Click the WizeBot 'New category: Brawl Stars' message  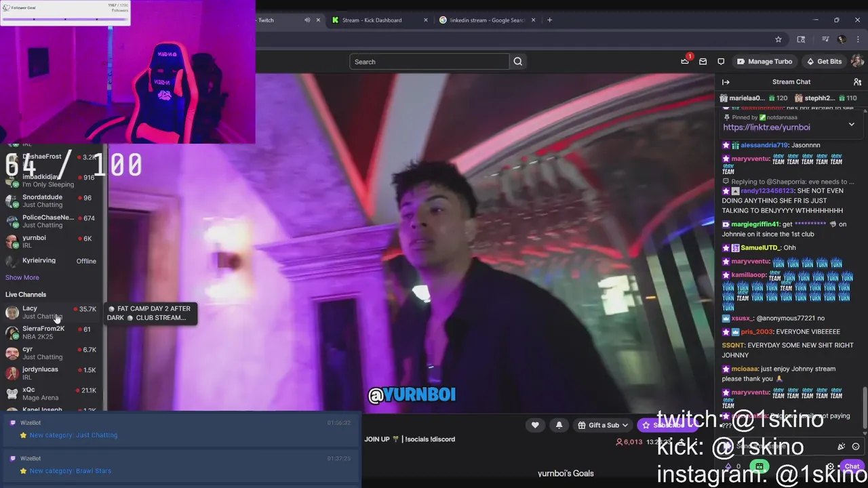pos(71,470)
